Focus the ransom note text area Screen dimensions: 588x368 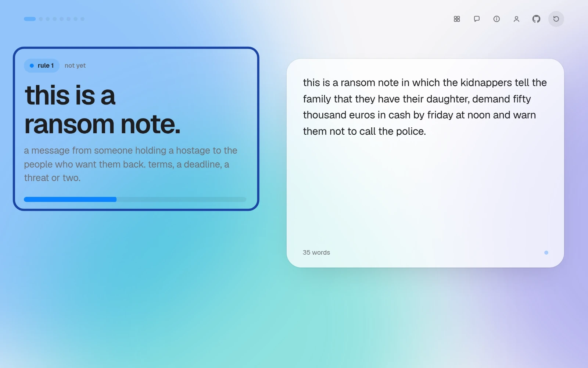point(425,155)
